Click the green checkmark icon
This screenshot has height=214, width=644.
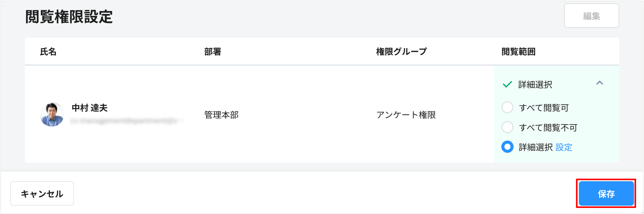click(x=507, y=84)
